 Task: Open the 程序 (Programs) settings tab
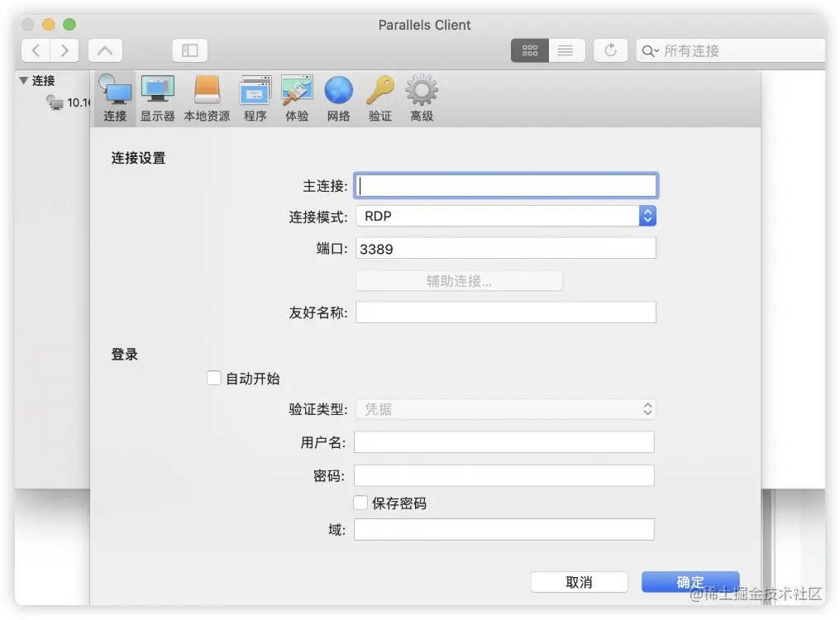(x=255, y=99)
